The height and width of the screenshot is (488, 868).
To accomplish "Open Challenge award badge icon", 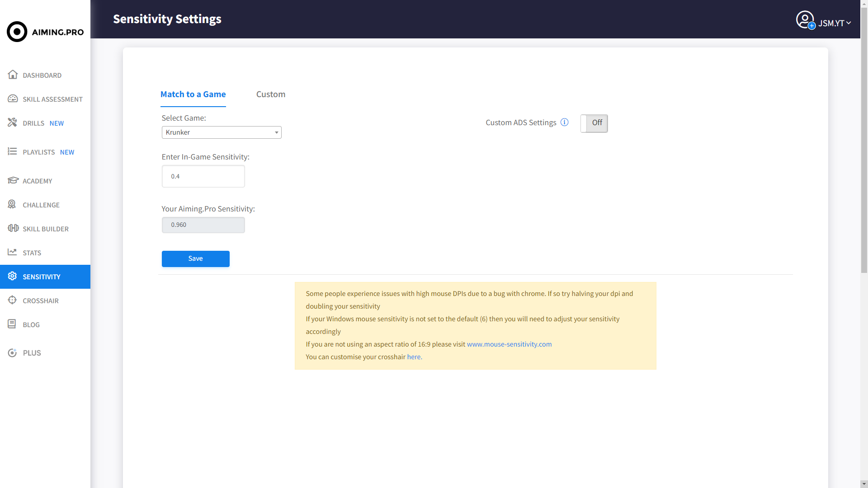I will [x=12, y=204].
